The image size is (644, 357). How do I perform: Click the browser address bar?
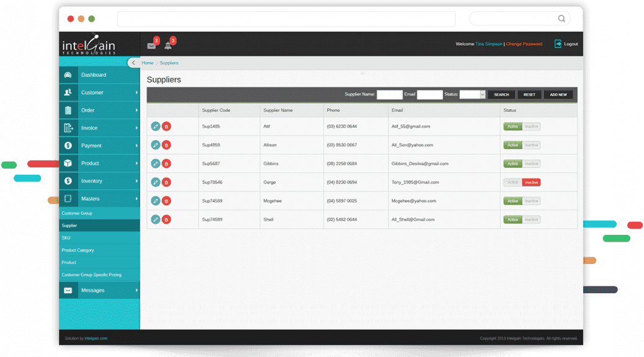click(x=286, y=19)
